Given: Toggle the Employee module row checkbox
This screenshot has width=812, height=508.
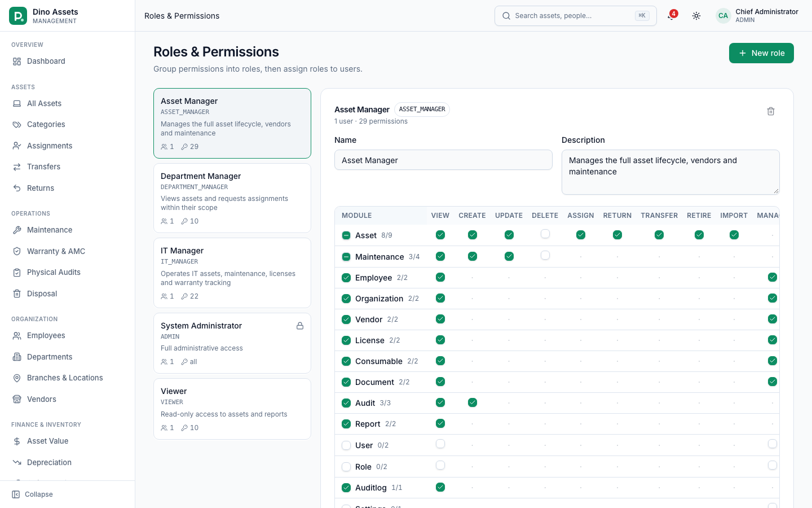Looking at the screenshot, I should [x=346, y=278].
